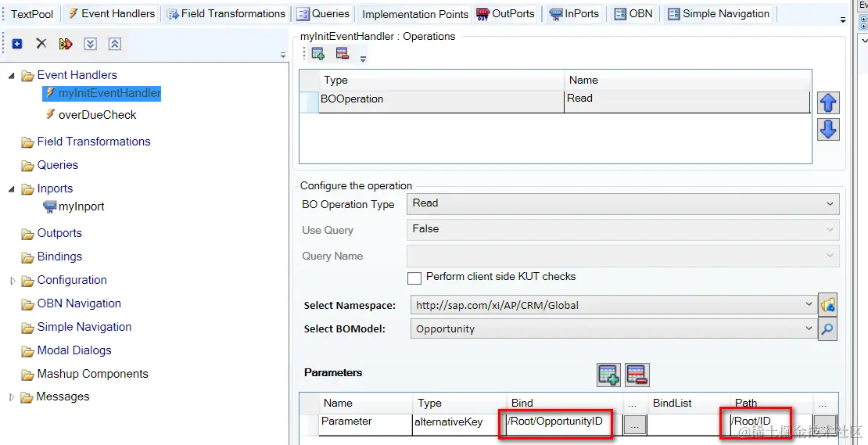The height and width of the screenshot is (445, 868).
Task: Click the icon left of expand all icon
Action: tap(66, 44)
